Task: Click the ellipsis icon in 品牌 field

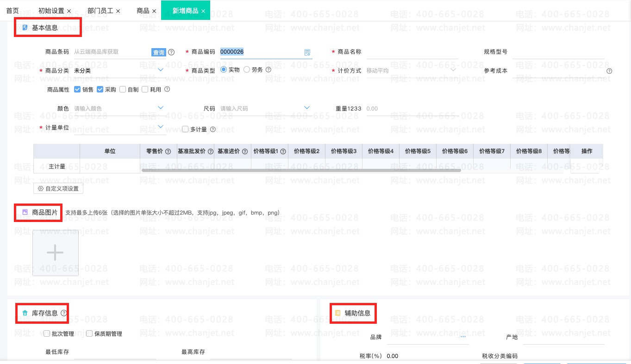Action: (x=464, y=337)
